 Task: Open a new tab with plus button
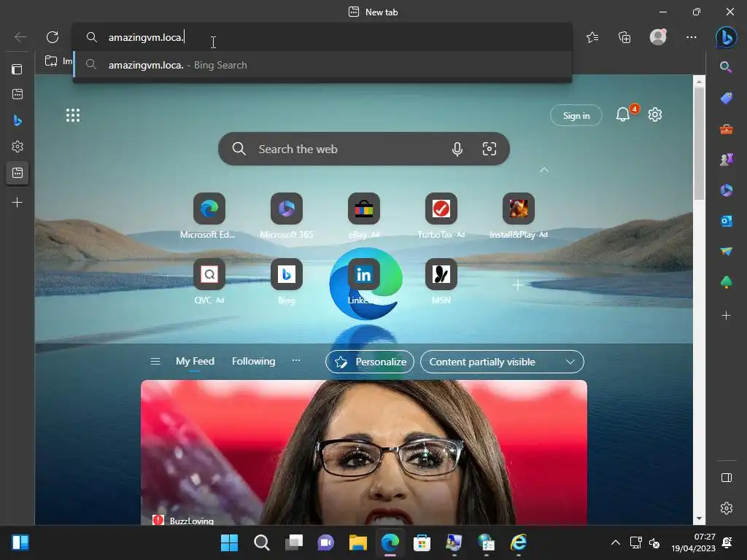(x=18, y=203)
